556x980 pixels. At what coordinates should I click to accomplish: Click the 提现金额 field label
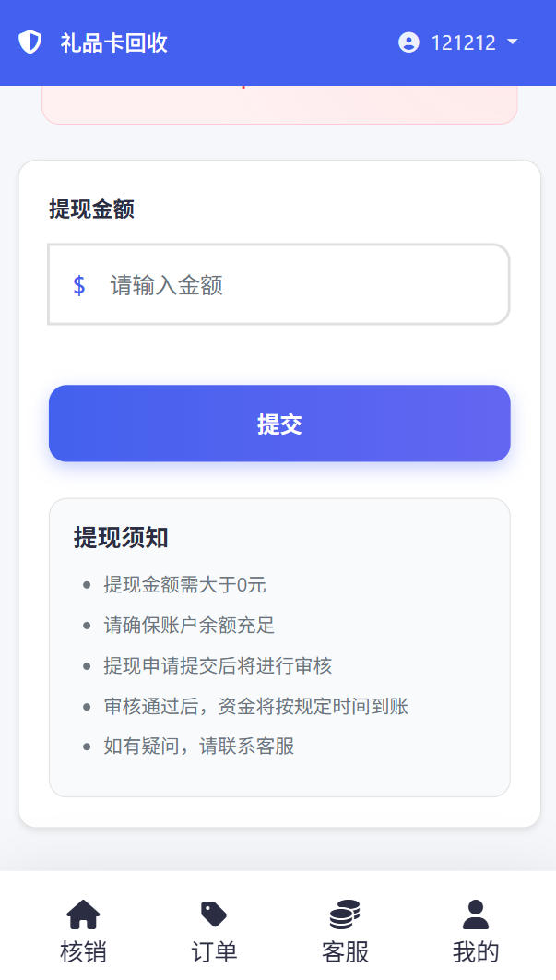(92, 209)
